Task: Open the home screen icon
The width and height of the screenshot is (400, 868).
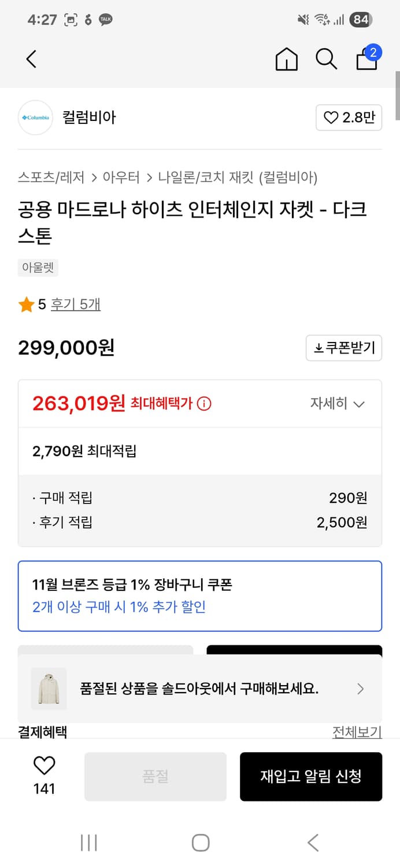Action: 286,59
